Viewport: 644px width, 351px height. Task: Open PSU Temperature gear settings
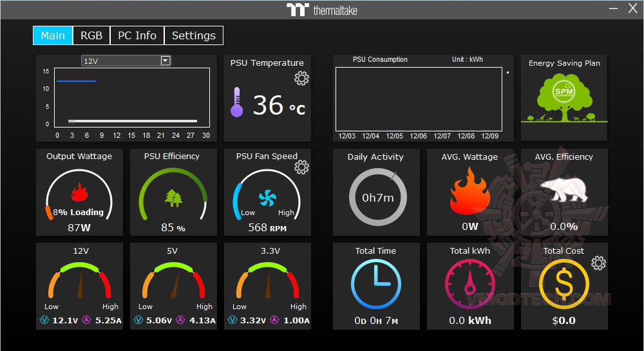coord(301,78)
